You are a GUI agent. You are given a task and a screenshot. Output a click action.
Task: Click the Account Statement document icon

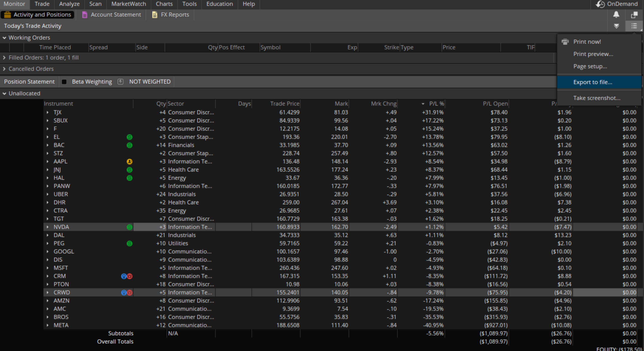click(85, 15)
